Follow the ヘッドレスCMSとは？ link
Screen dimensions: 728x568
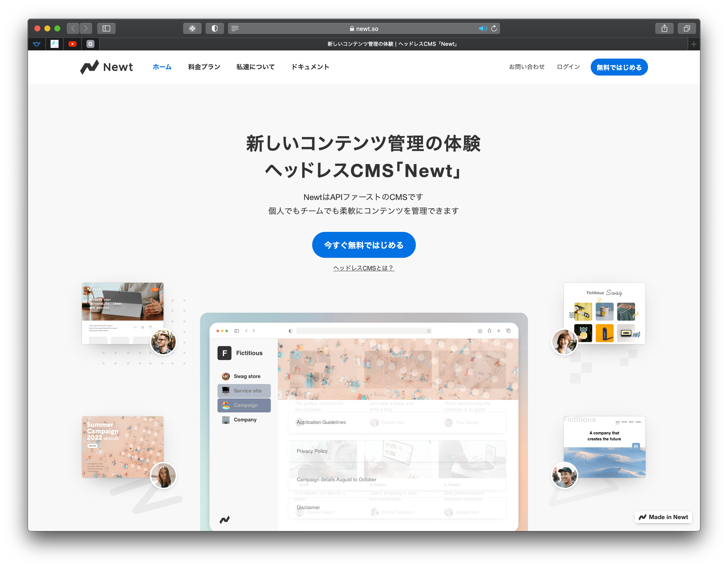(x=364, y=268)
